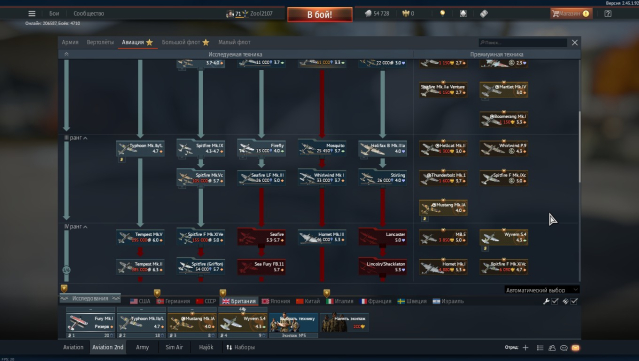Click the light bulb icon in top bar
This screenshot has width=639, height=361.
443,13
